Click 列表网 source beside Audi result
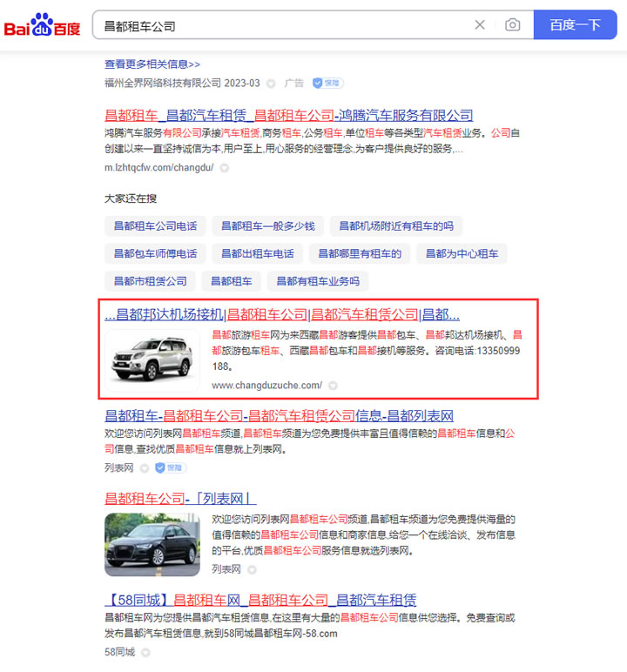Screen dimensions: 627x672 [226, 569]
